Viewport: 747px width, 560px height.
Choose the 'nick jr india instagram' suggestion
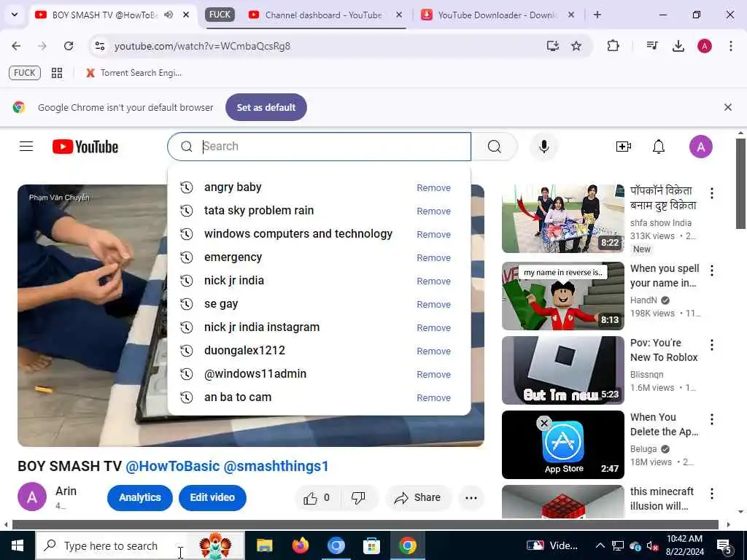click(319, 327)
